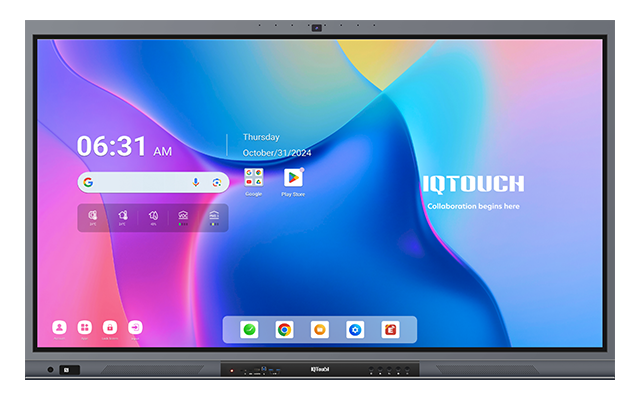The width and height of the screenshot is (640, 400).
Task: Open the air quality widget with green dot
Action: point(183,217)
